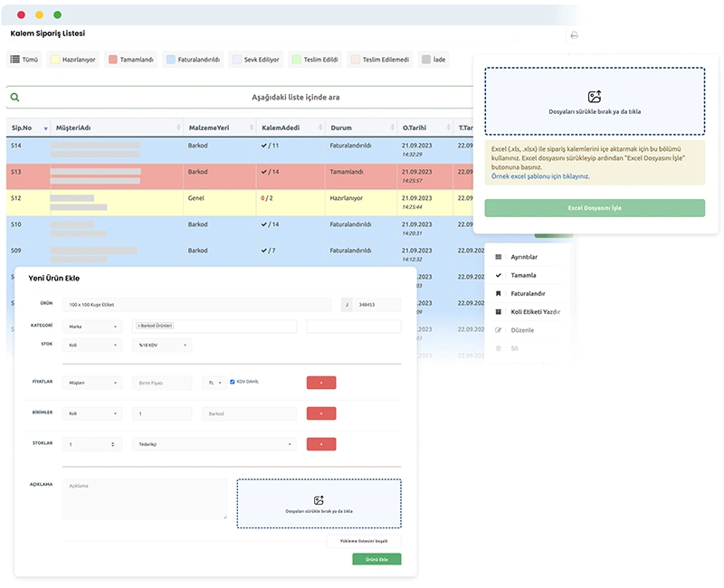The width and height of the screenshot is (724, 588).
Task: Sort by the KalemAdedi column header
Action: (x=291, y=128)
